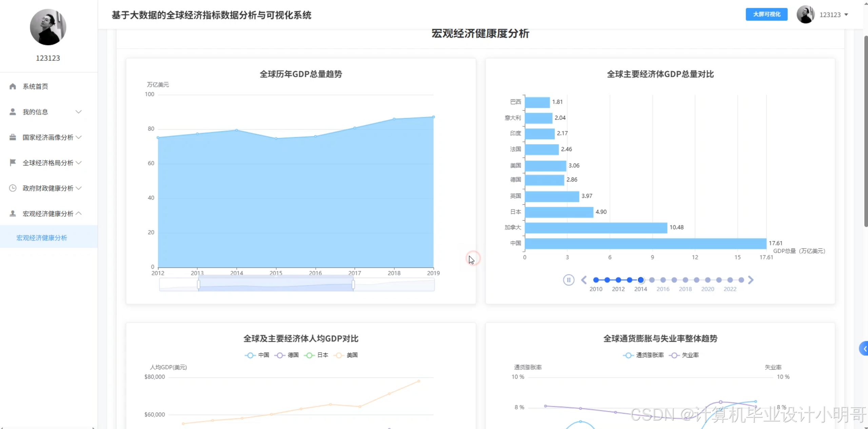868x429 pixels.
Task: Click the right handle of the GDP trend zoom slider
Action: (x=353, y=284)
